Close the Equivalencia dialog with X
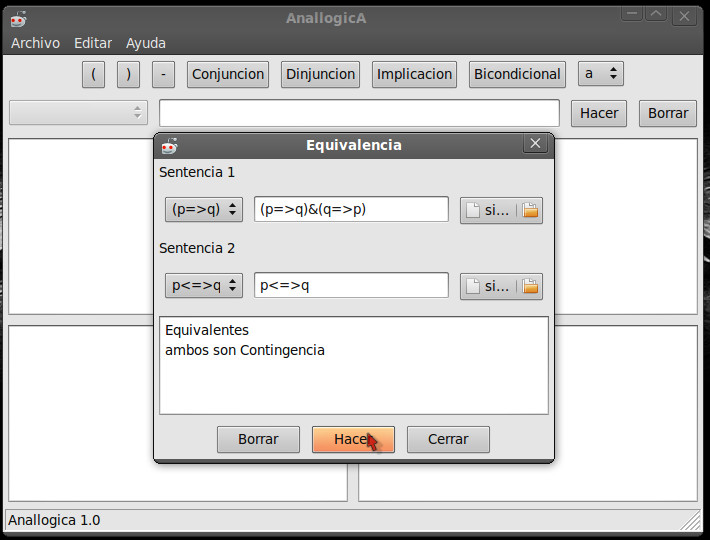Screen dimensions: 710x540 coord(535,143)
